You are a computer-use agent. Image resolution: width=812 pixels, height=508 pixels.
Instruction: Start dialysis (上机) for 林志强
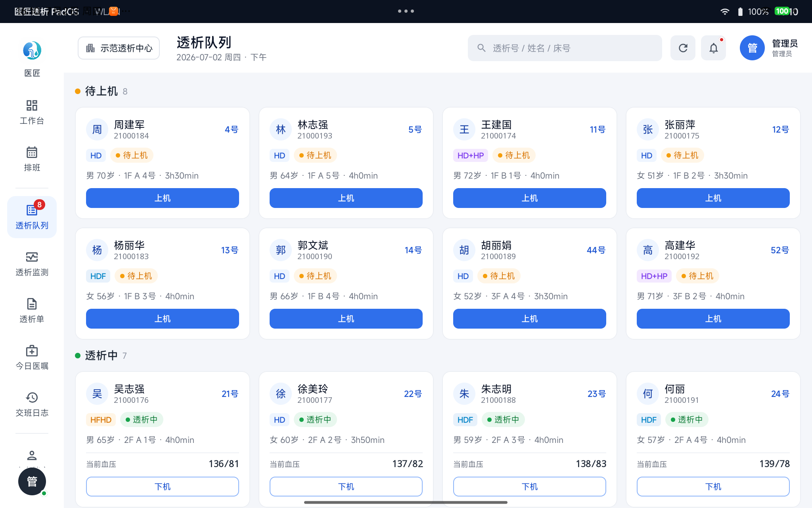(346, 198)
